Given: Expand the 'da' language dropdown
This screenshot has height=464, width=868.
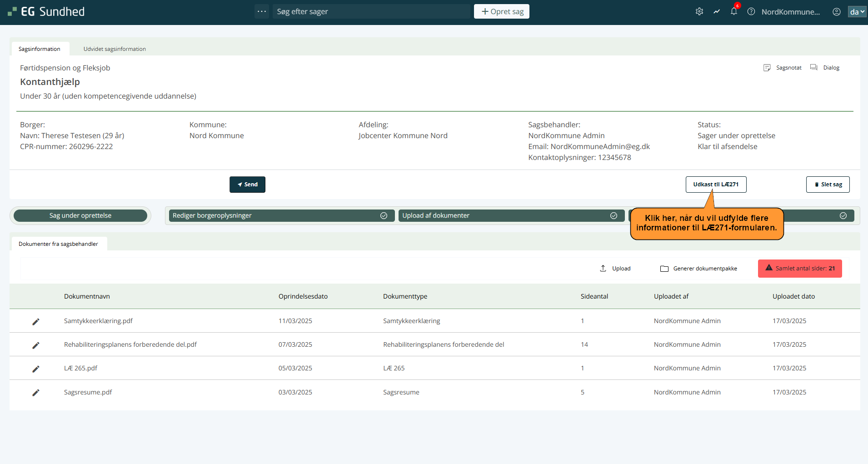Looking at the screenshot, I should click(857, 12).
